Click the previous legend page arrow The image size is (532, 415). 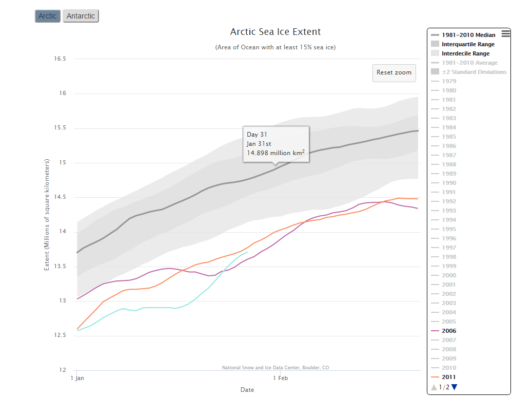(x=434, y=387)
